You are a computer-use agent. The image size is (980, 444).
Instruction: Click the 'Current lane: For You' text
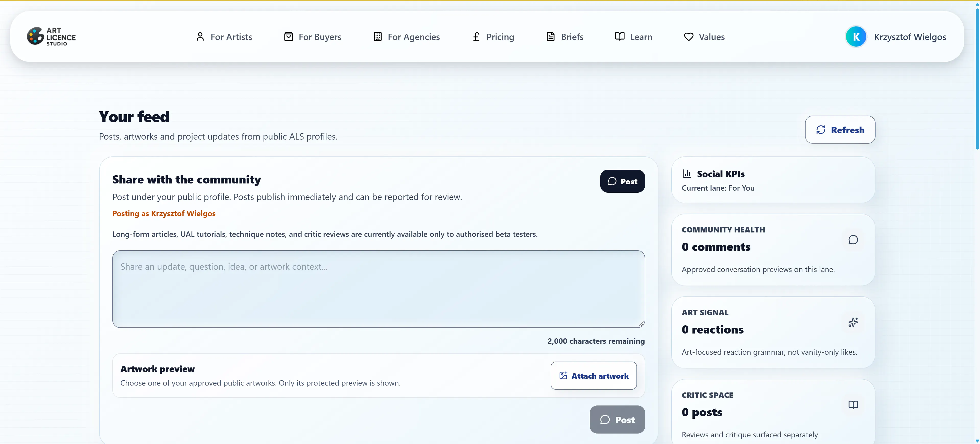(718, 188)
